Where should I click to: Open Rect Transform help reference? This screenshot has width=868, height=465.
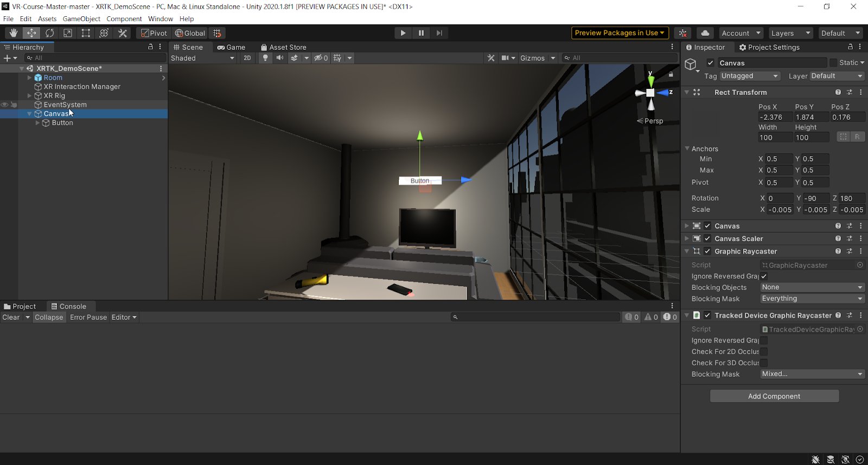pos(838,92)
